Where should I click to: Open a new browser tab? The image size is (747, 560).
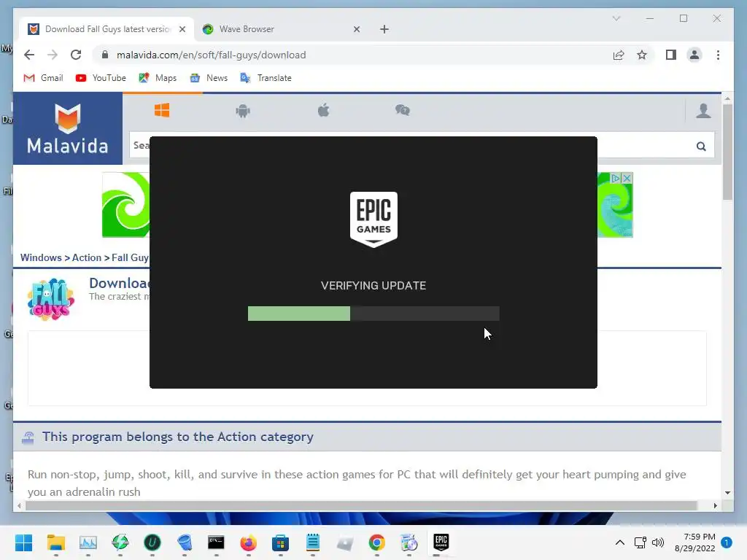tap(384, 29)
